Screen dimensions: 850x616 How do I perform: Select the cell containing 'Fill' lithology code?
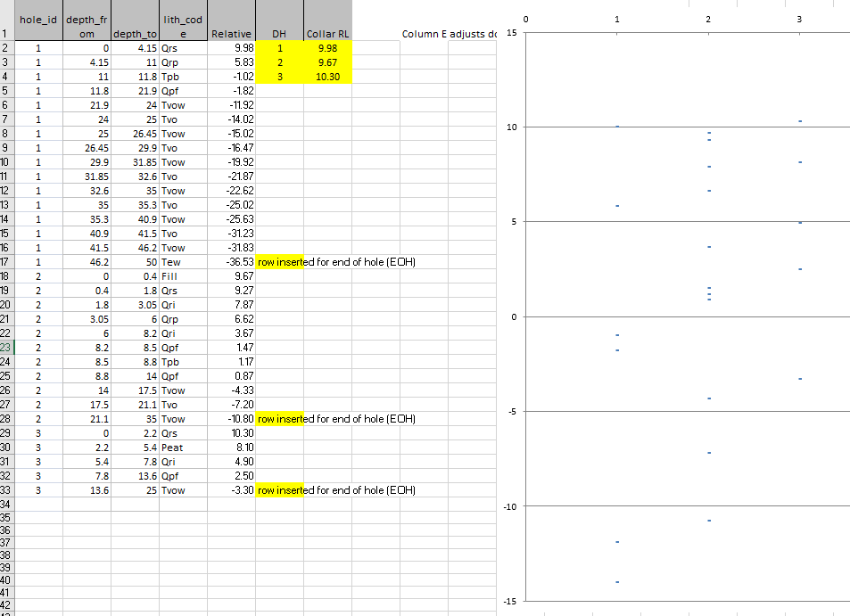pyautogui.click(x=181, y=275)
